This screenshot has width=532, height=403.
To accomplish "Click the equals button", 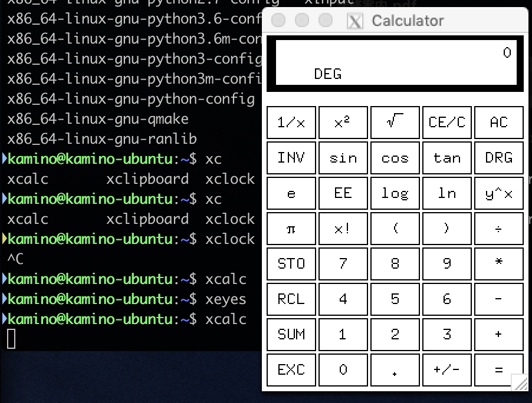I will pyautogui.click(x=499, y=370).
